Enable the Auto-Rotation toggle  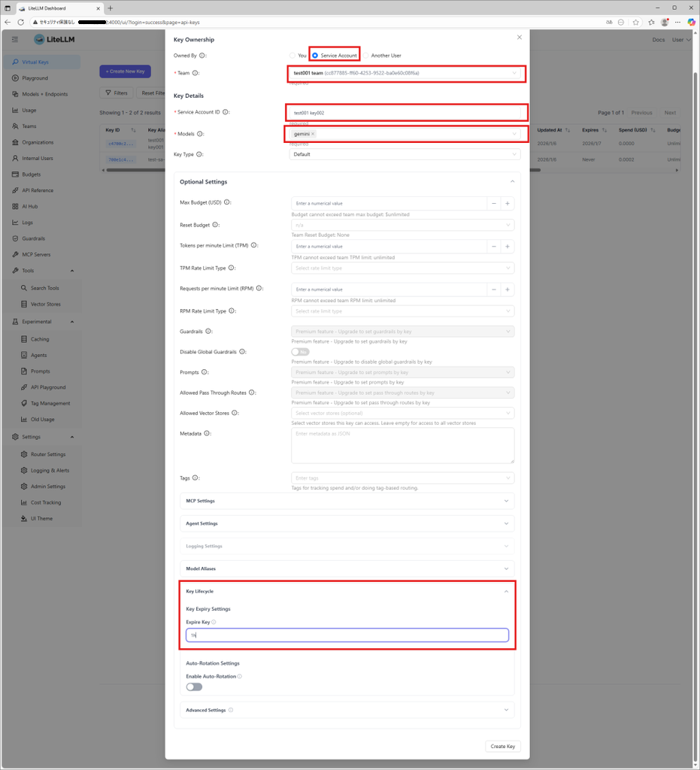click(194, 687)
